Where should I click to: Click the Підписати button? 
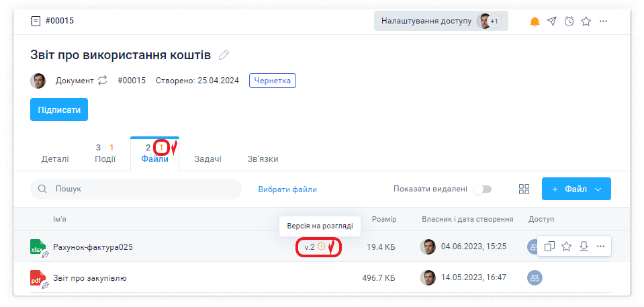point(59,109)
